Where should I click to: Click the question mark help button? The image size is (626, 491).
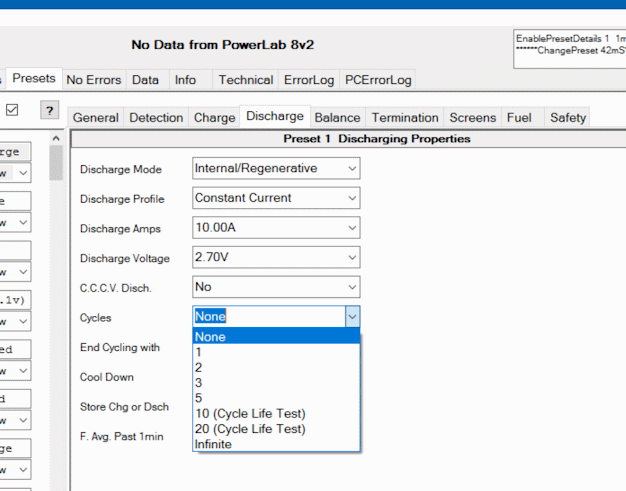tap(48, 110)
